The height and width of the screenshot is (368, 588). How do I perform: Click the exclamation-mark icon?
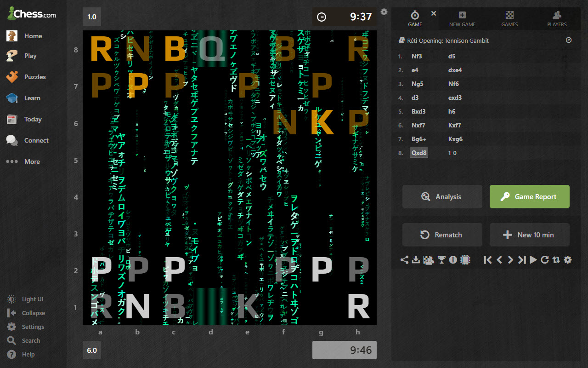point(453,260)
